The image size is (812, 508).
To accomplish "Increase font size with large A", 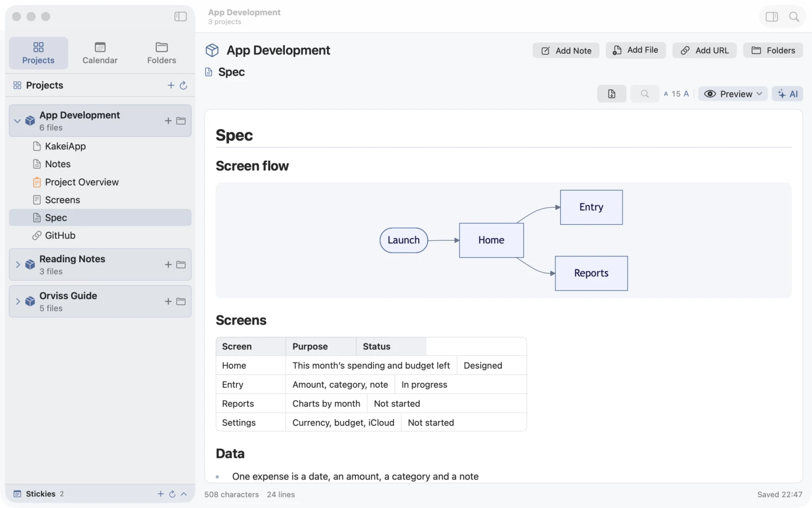I will pyautogui.click(x=686, y=94).
